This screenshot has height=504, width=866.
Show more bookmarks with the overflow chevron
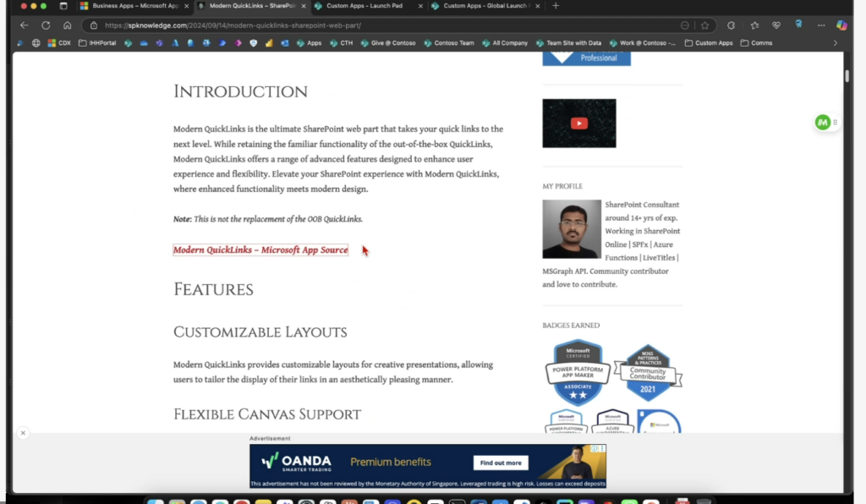point(835,43)
